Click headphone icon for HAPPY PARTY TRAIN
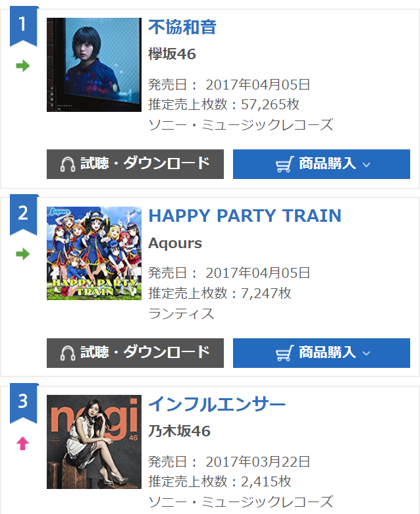Screen dimensions: 420x514 68,353
